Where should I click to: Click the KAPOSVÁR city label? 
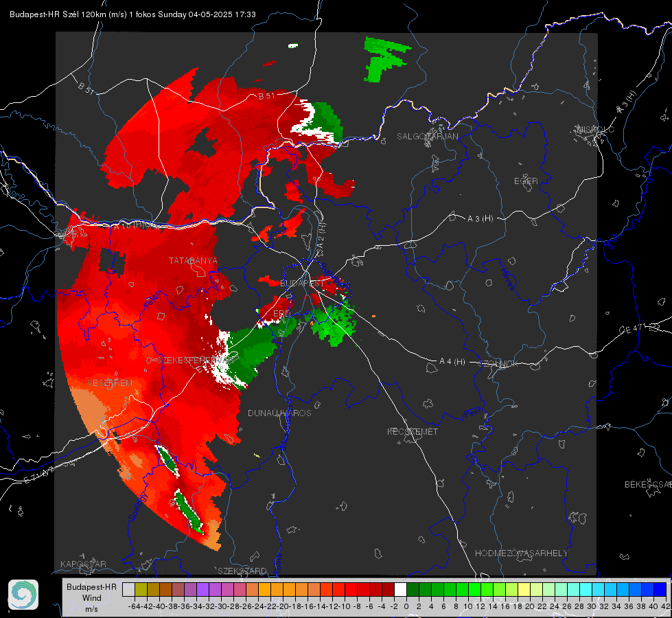(83, 564)
